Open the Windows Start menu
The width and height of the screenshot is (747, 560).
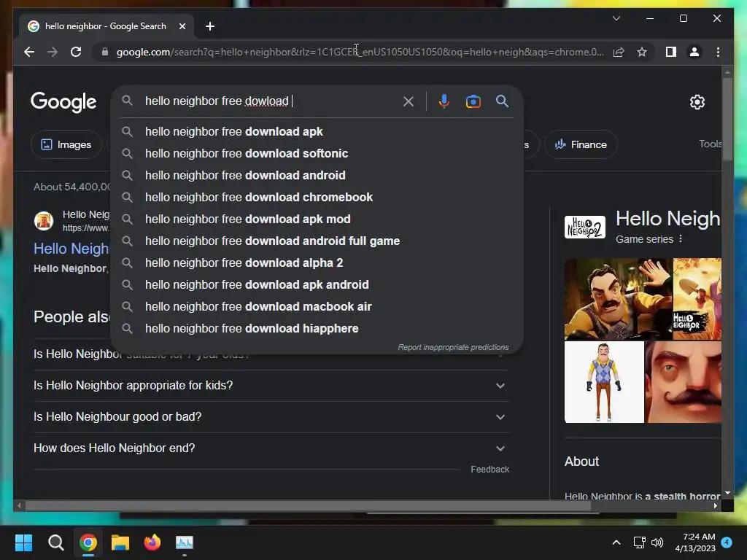coord(23,542)
